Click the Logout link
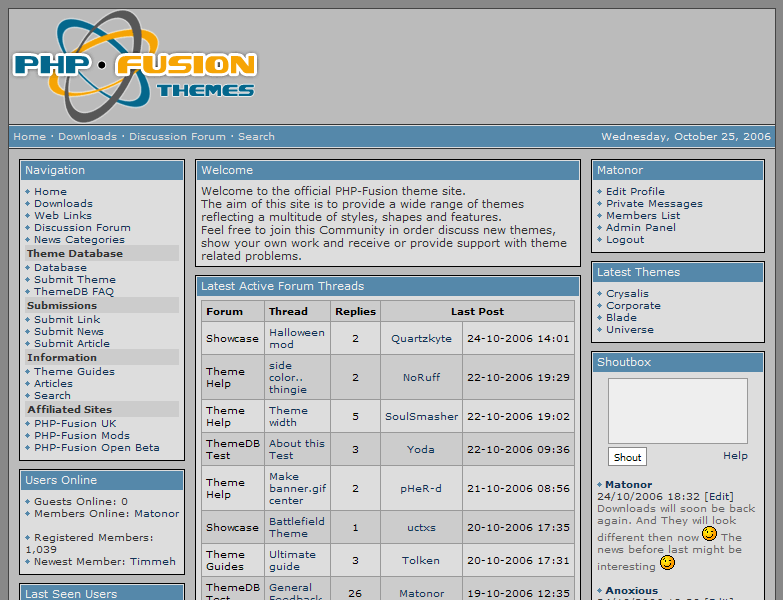Viewport: 783px width, 600px height. (x=625, y=240)
